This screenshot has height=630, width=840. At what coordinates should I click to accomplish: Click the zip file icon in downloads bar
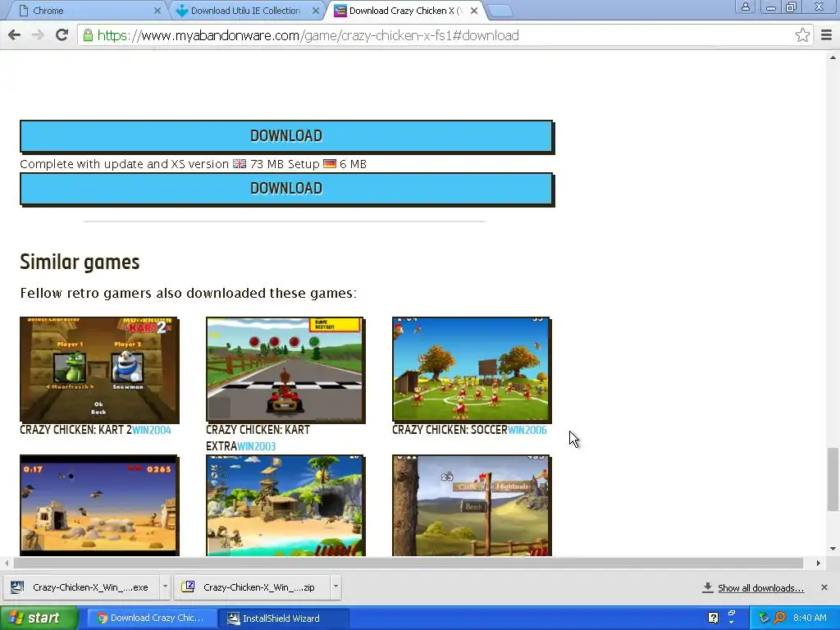188,587
